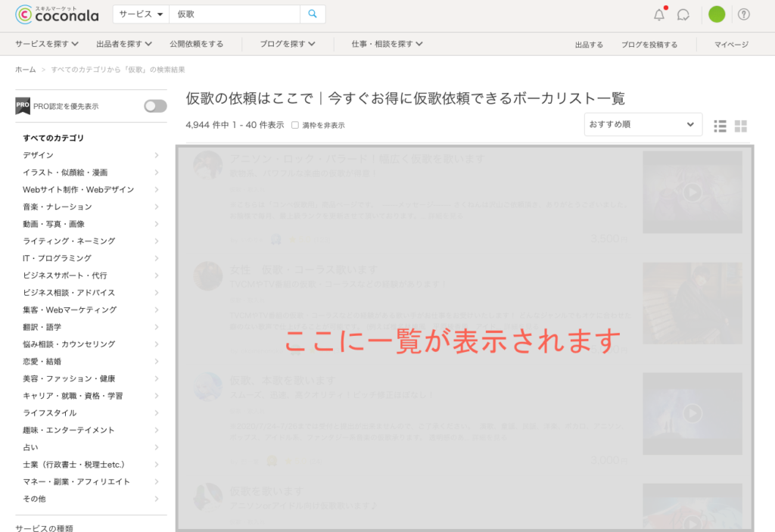775x532 pixels.
Task: Switch to list view layout icon
Action: point(720,126)
